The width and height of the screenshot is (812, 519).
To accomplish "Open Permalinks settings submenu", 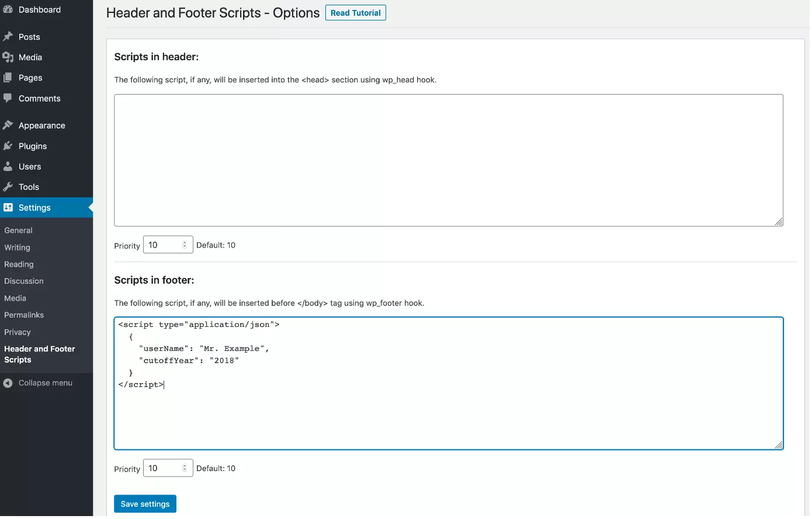I will pyautogui.click(x=24, y=315).
